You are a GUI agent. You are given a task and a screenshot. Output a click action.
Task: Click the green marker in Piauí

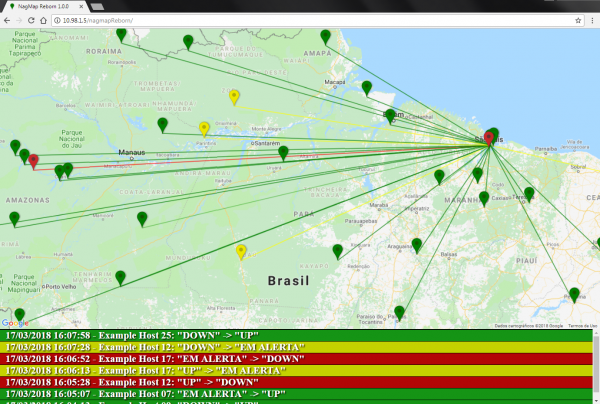[x=574, y=294]
